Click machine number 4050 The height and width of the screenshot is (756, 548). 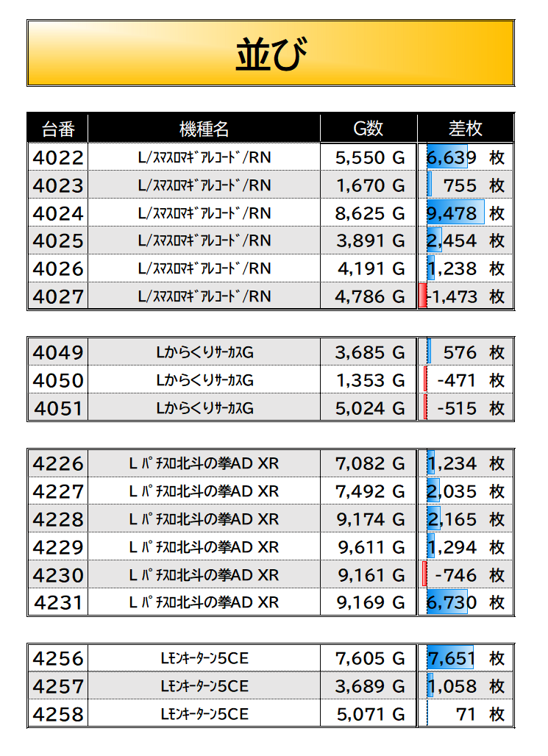[58, 380]
